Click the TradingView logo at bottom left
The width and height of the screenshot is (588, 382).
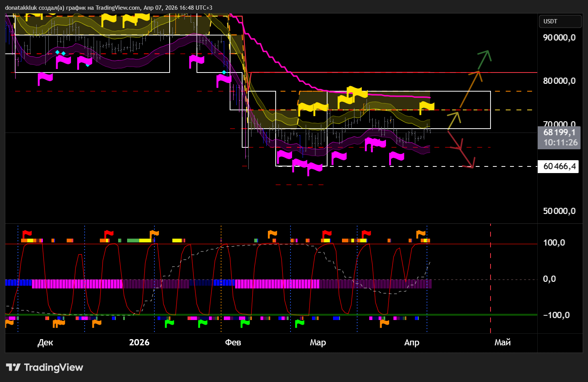[44, 367]
